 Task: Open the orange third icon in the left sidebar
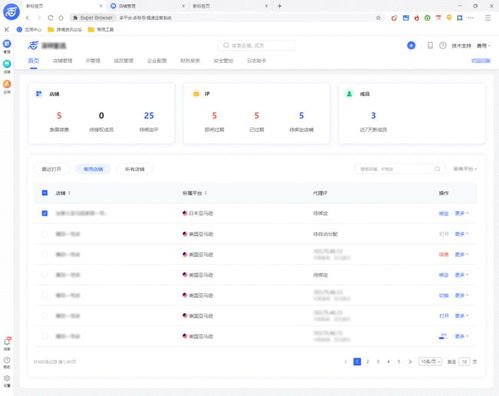pos(7,84)
